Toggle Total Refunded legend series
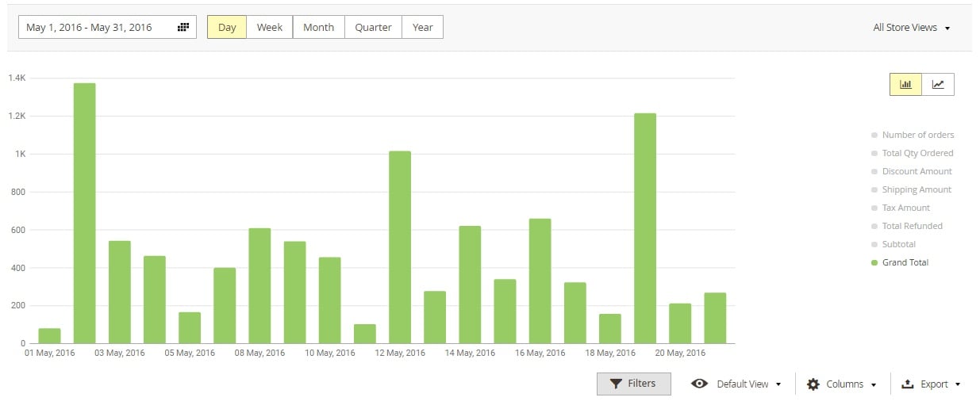The image size is (980, 405). [907, 226]
